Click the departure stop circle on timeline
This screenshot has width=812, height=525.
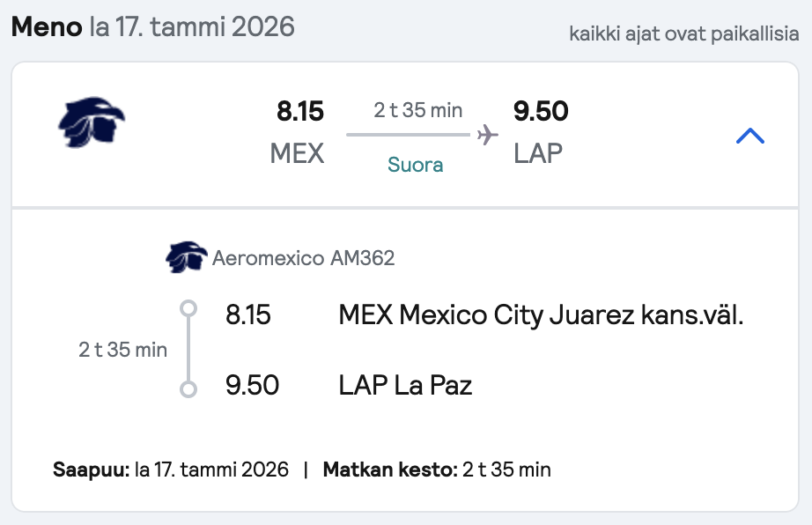tap(188, 308)
